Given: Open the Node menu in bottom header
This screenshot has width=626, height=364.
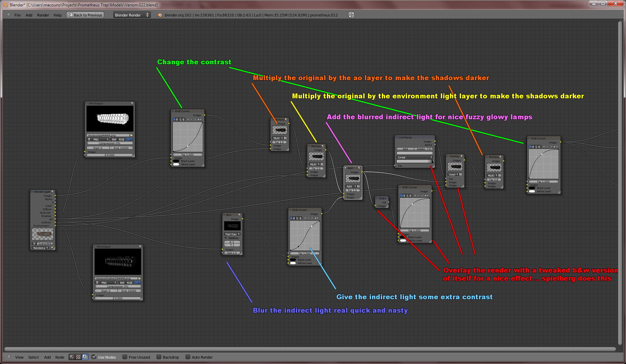Looking at the screenshot, I should tap(60, 357).
